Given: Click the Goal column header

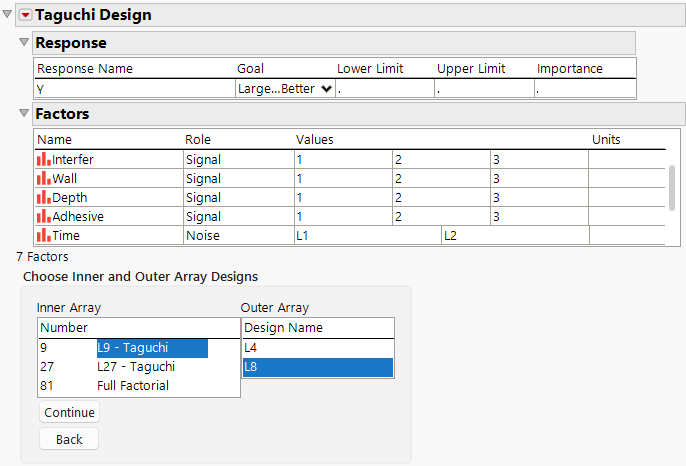Looking at the screenshot, I should coord(250,69).
